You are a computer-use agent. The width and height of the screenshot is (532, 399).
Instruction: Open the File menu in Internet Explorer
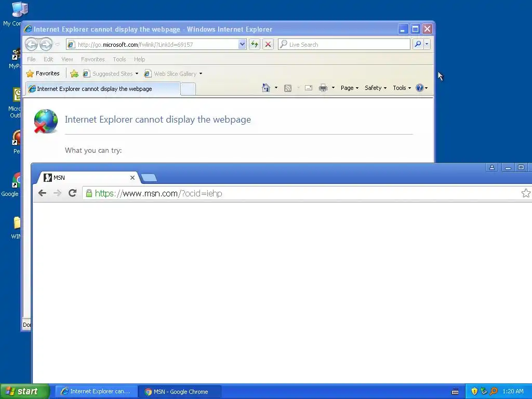31,59
